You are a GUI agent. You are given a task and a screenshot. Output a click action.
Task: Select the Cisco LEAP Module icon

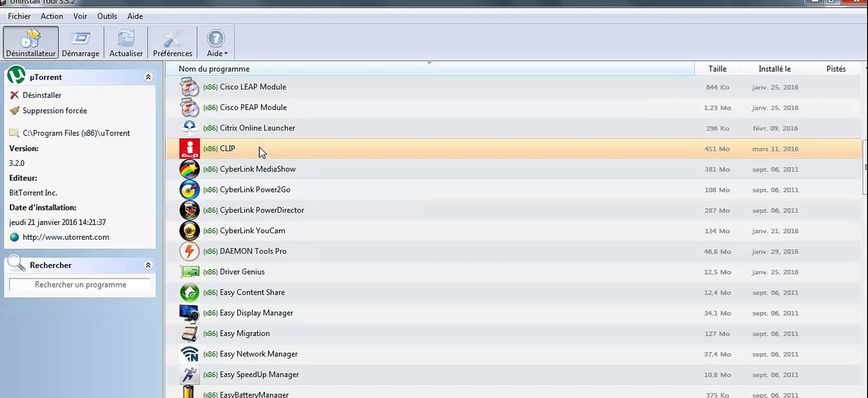pyautogui.click(x=189, y=87)
